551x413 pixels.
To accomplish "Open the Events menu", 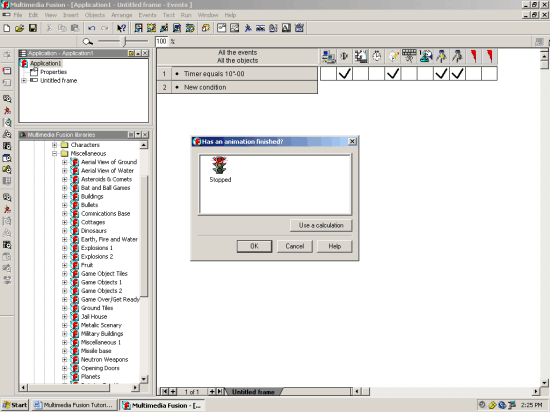I will point(147,15).
